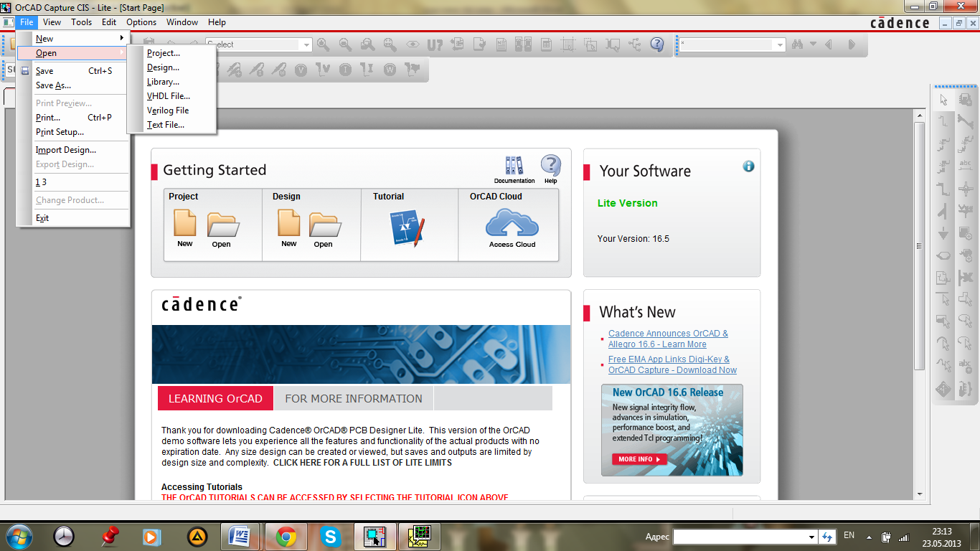Click 'CLICK HERE FOR A FULL LIST OF LITE LIMITS'

click(x=362, y=463)
